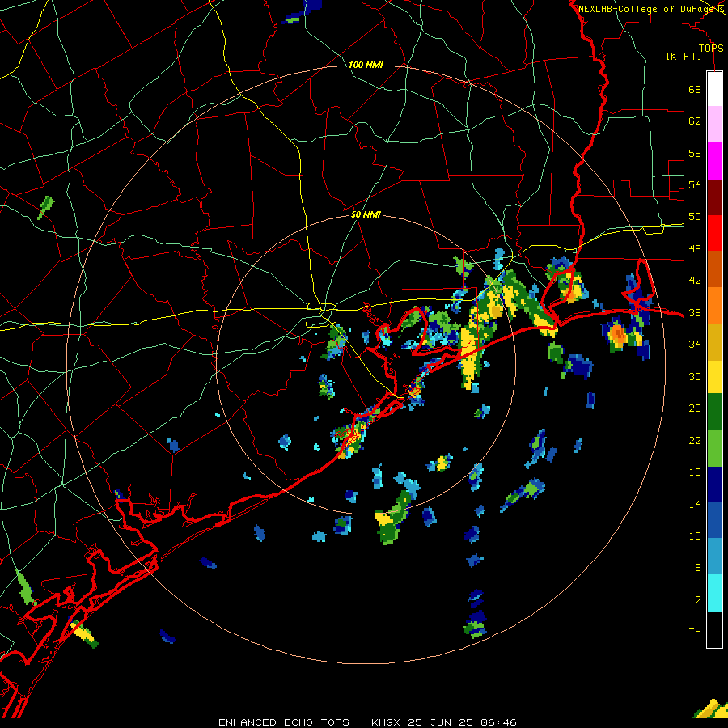Click the light green legend swatch
Viewport: 728px width, 728px height.
[x=714, y=448]
